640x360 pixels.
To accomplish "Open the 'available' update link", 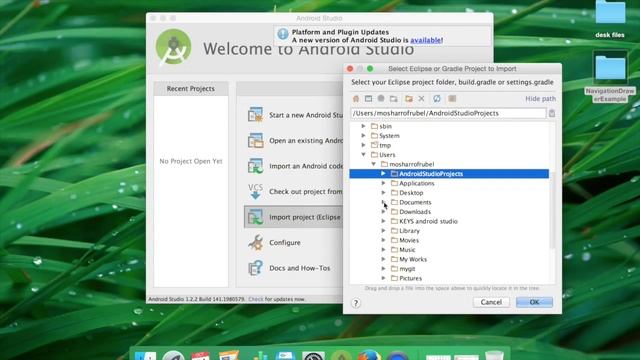I will [x=426, y=40].
